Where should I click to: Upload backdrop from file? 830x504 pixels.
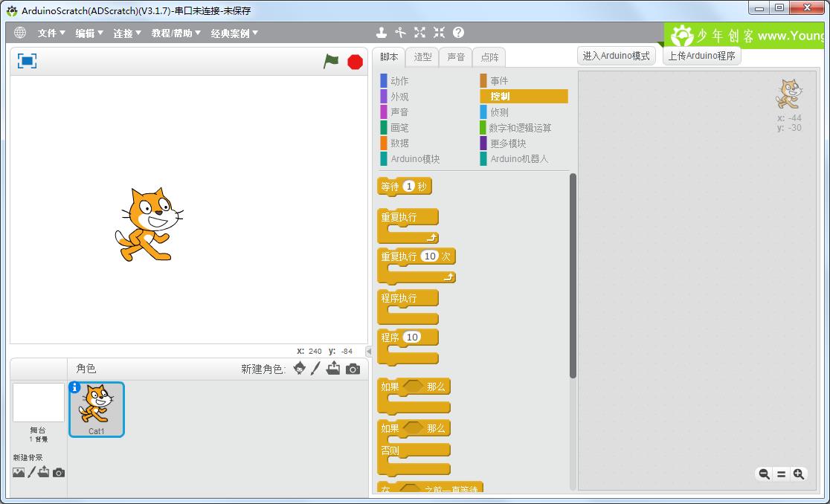tap(44, 472)
